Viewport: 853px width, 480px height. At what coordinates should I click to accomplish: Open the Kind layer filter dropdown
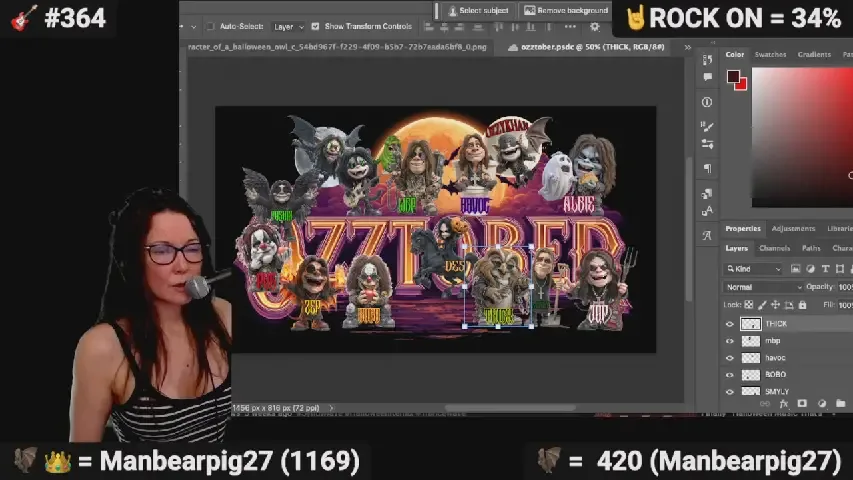click(x=756, y=269)
